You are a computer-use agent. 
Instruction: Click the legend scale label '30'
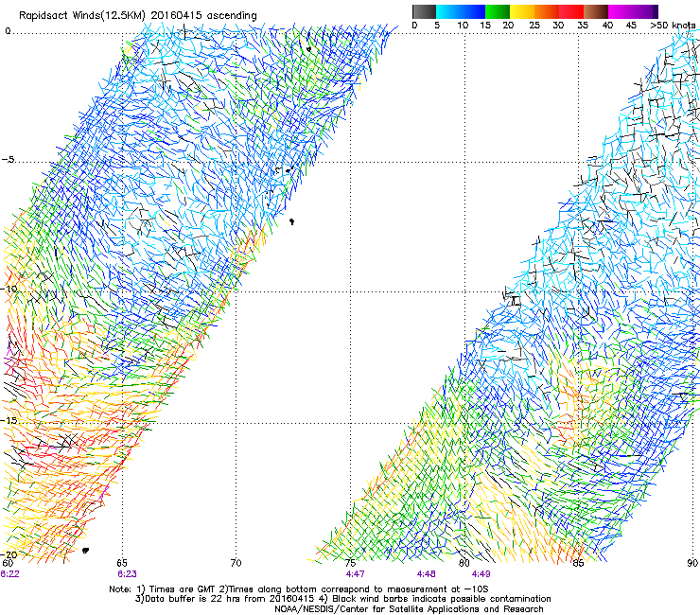tap(558, 26)
